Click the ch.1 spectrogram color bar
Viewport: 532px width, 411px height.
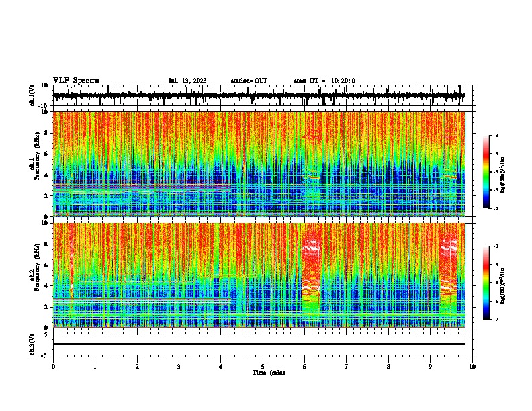[486, 172]
